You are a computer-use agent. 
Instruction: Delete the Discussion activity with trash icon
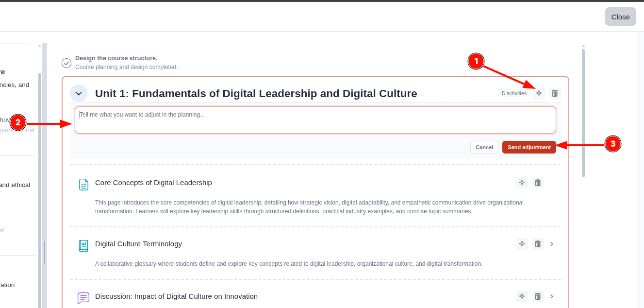[x=538, y=296]
